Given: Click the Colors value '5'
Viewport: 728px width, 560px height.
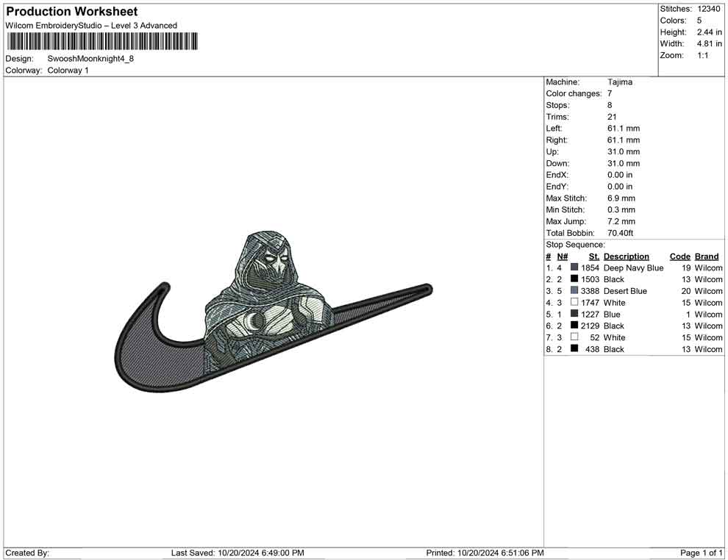Looking at the screenshot, I should [x=699, y=21].
